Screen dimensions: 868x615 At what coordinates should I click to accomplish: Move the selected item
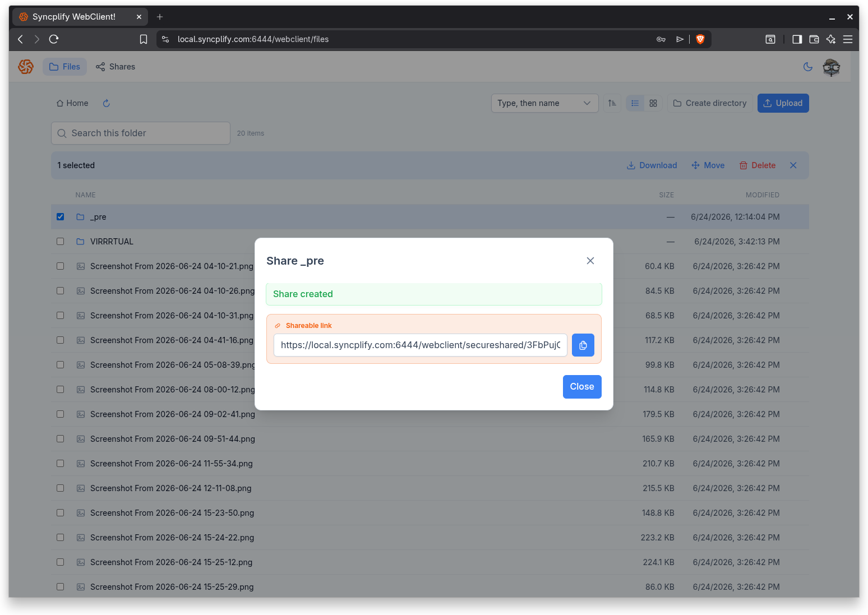pyautogui.click(x=708, y=165)
